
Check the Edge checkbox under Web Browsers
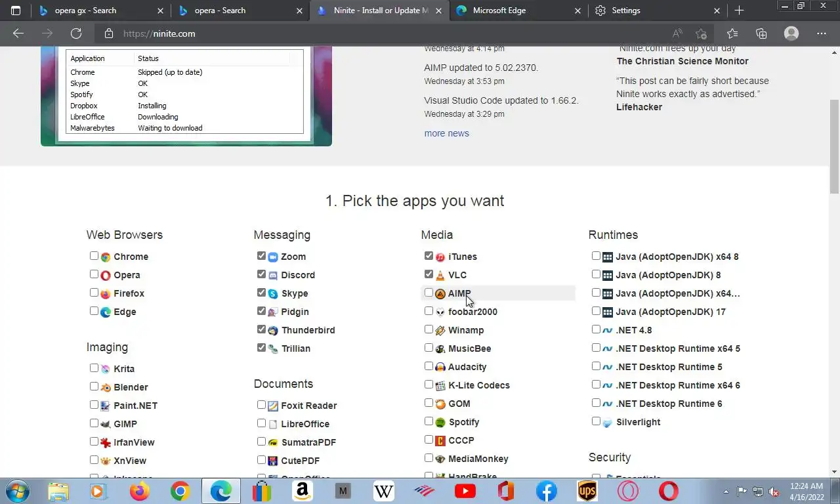94,311
